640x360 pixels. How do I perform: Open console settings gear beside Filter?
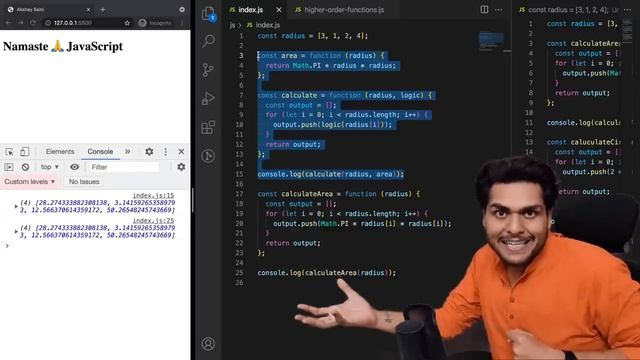coord(181,167)
